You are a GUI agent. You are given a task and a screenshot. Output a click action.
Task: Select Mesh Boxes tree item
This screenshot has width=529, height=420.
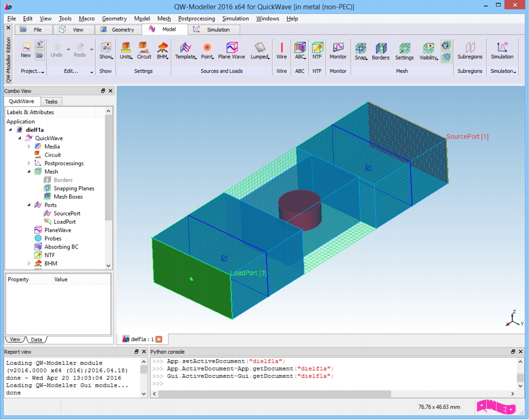[63, 197]
